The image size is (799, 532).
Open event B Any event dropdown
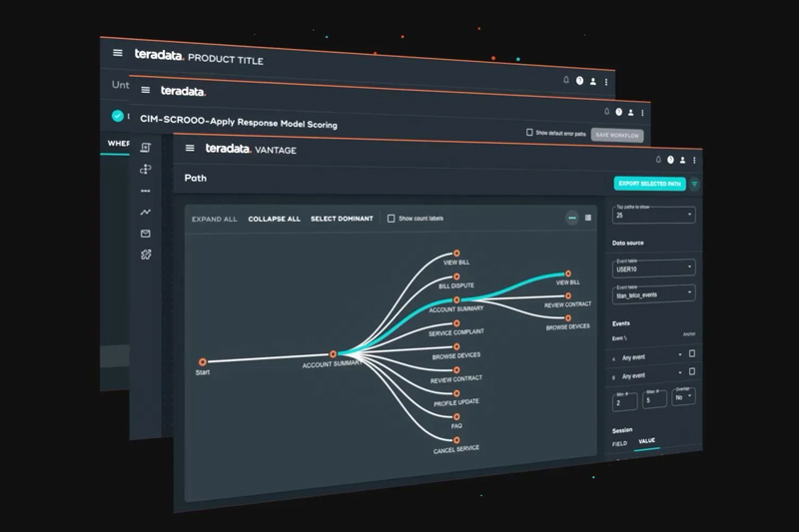[651, 374]
